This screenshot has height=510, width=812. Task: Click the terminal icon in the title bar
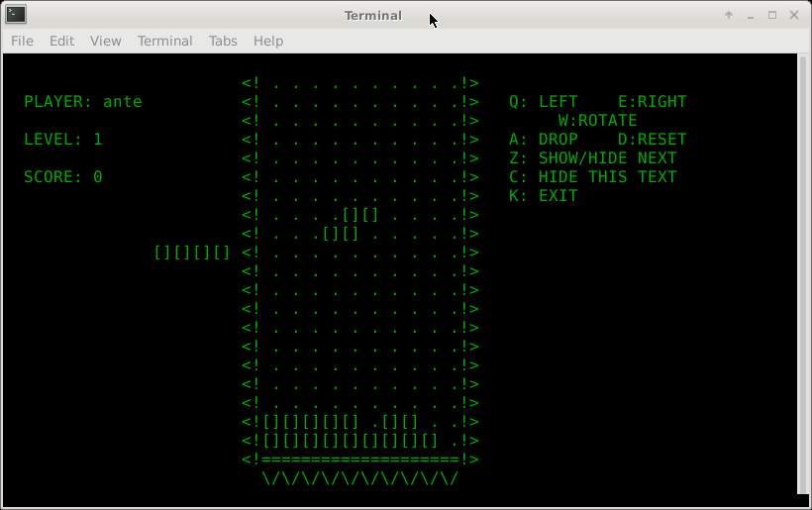tap(16, 15)
